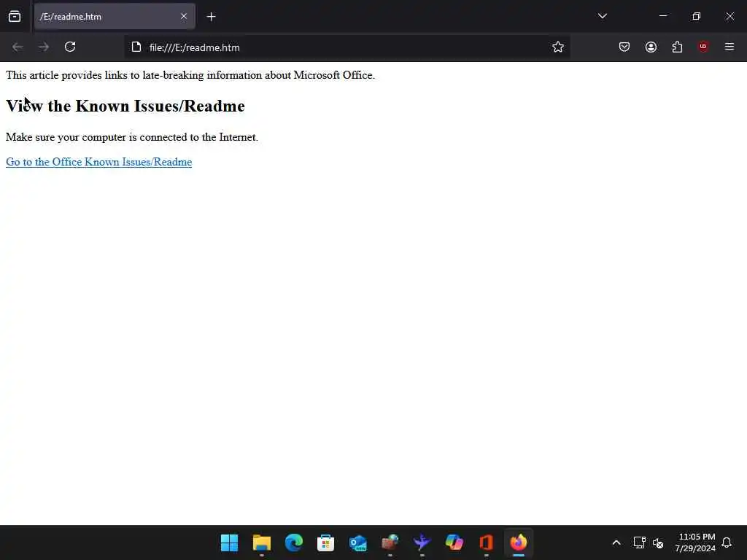
Task: Open Microsoft Store from the taskbar
Action: coord(326,542)
